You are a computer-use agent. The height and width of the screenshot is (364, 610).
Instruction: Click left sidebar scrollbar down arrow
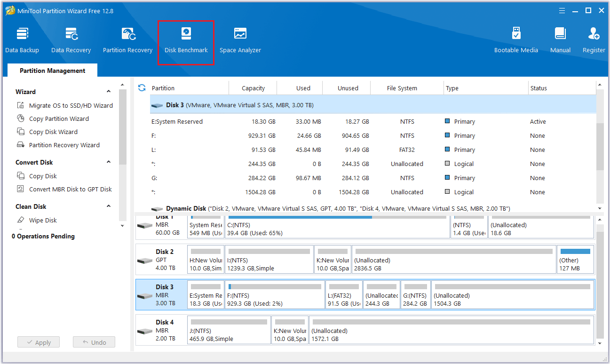(123, 226)
